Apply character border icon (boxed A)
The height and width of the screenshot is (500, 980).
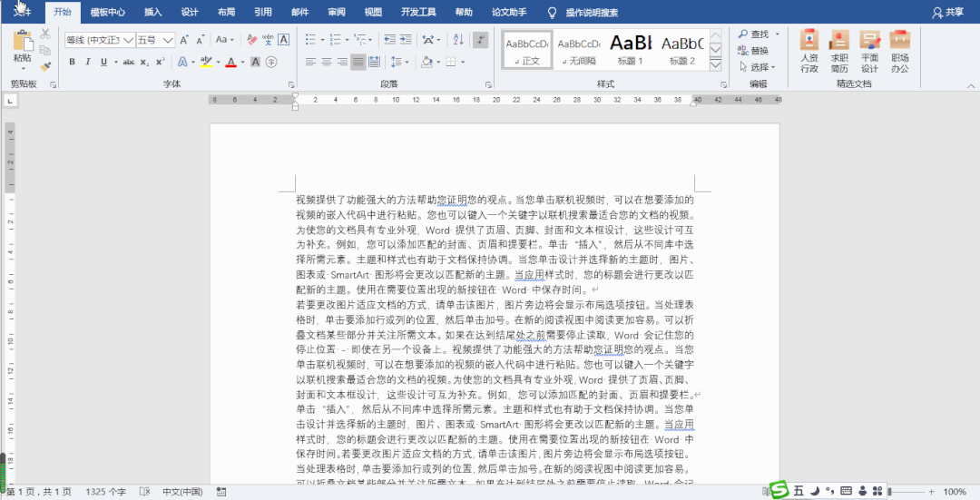tap(283, 40)
